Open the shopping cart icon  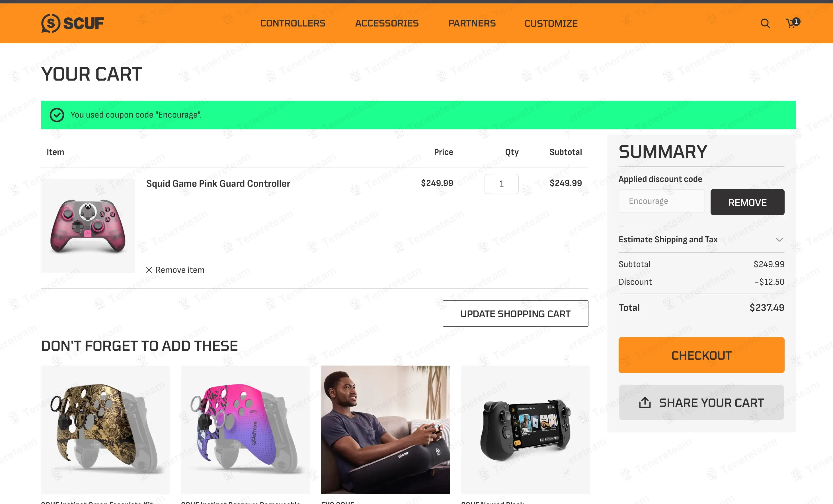coord(791,23)
